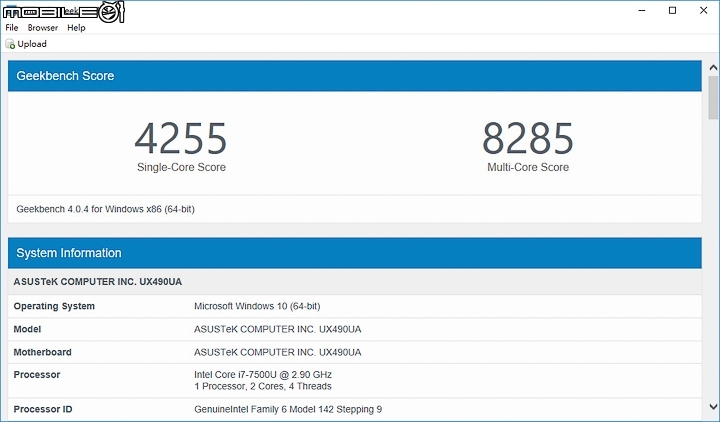Click Intel Core i7-7500U @ 2.90 GHz text
720x422 pixels.
coord(263,375)
